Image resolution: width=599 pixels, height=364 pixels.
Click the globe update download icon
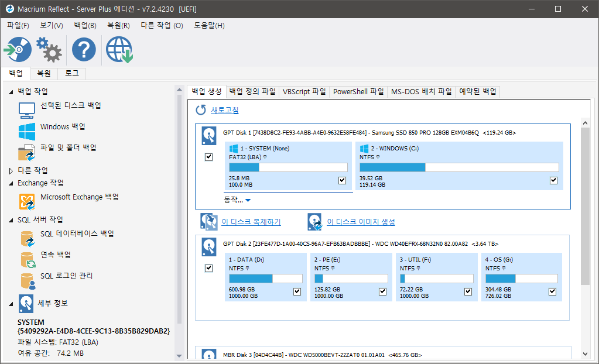click(119, 49)
